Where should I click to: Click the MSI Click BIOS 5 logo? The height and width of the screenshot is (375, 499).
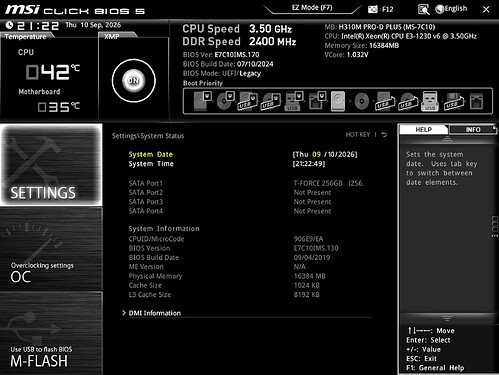75,10
